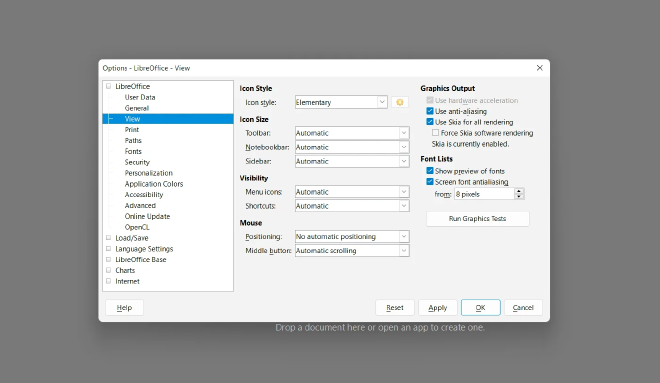
Task: Click the antialiasing from pixels field
Action: [484, 194]
